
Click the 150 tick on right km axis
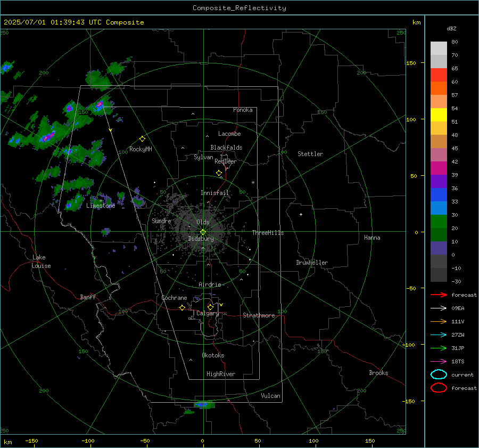click(x=411, y=63)
